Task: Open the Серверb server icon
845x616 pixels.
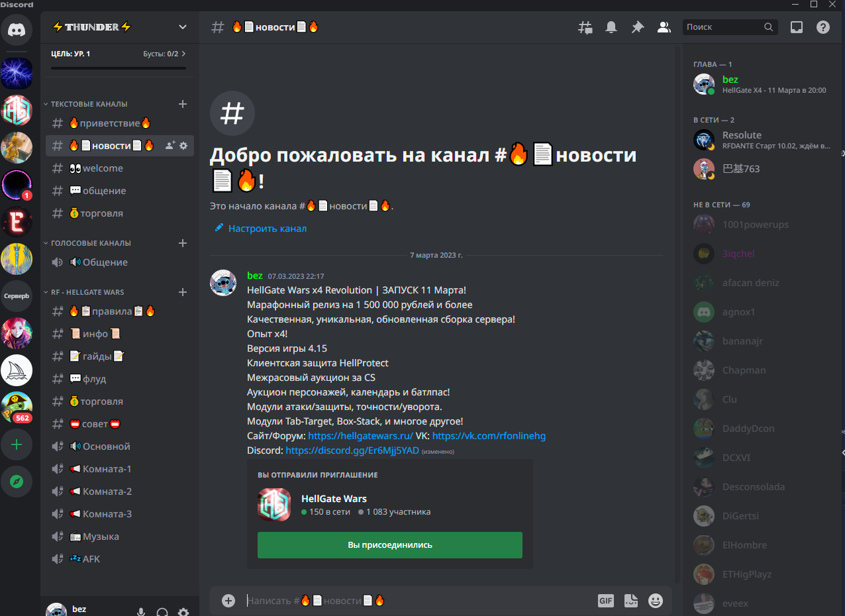Action: (17, 296)
